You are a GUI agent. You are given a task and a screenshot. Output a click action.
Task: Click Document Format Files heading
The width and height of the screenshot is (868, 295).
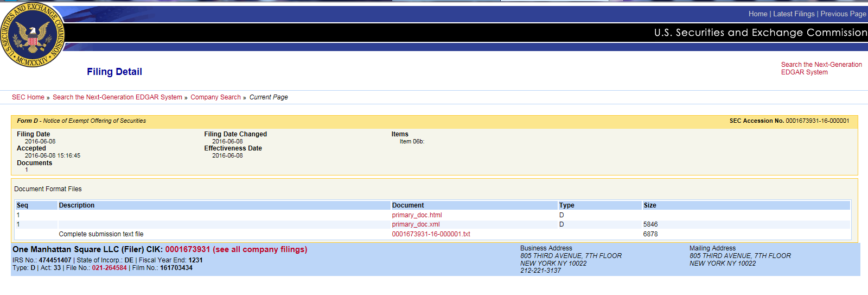tap(48, 189)
